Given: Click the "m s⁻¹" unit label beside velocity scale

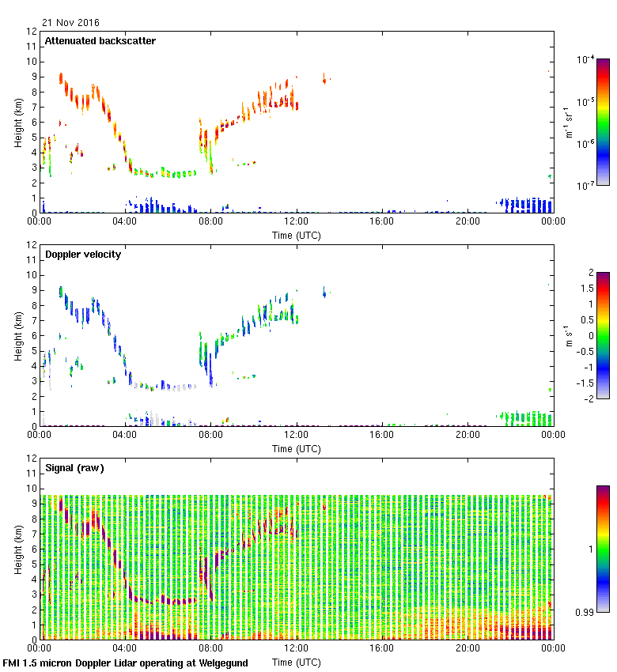Looking at the screenshot, I should tap(566, 335).
